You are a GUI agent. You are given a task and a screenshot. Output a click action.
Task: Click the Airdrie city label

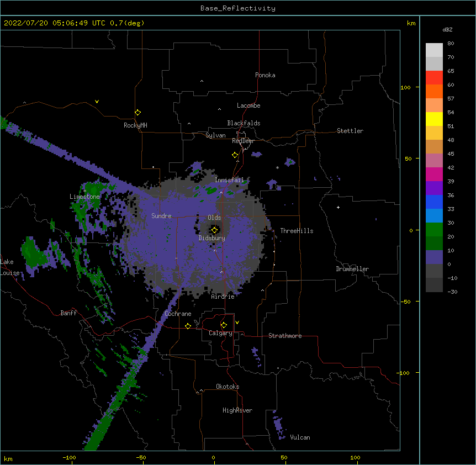[223, 297]
